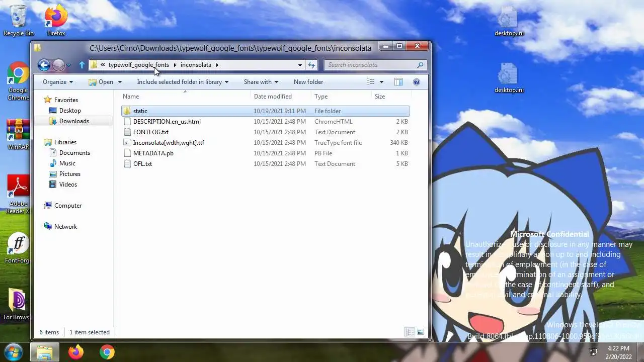This screenshot has width=644, height=362.
Task: Sort by Date modified column
Action: (281, 97)
